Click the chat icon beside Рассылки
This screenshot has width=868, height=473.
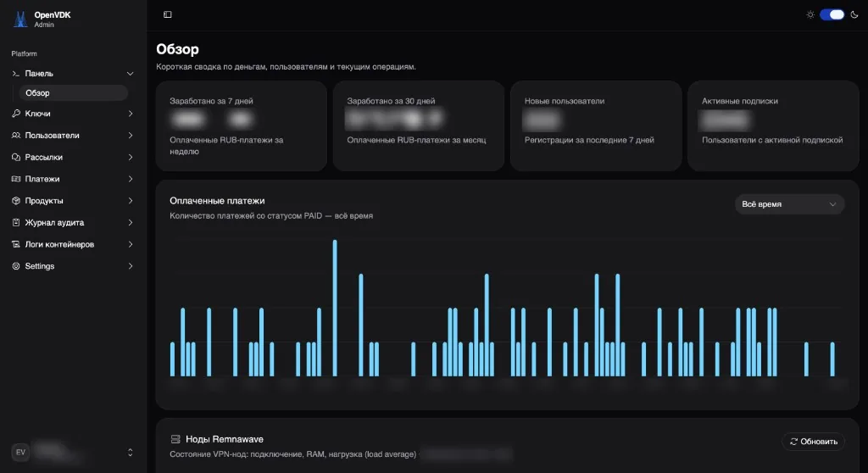point(15,158)
